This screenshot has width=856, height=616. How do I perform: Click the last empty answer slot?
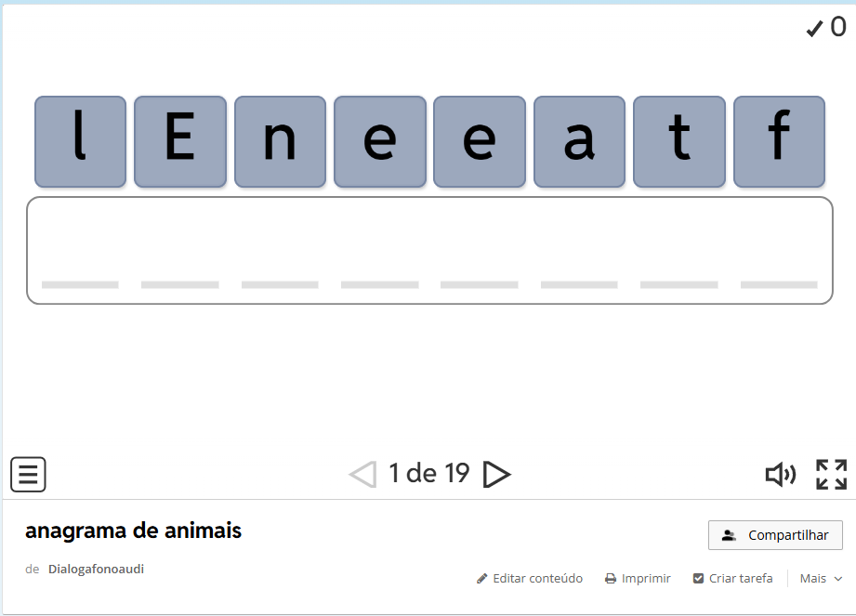pos(779,269)
